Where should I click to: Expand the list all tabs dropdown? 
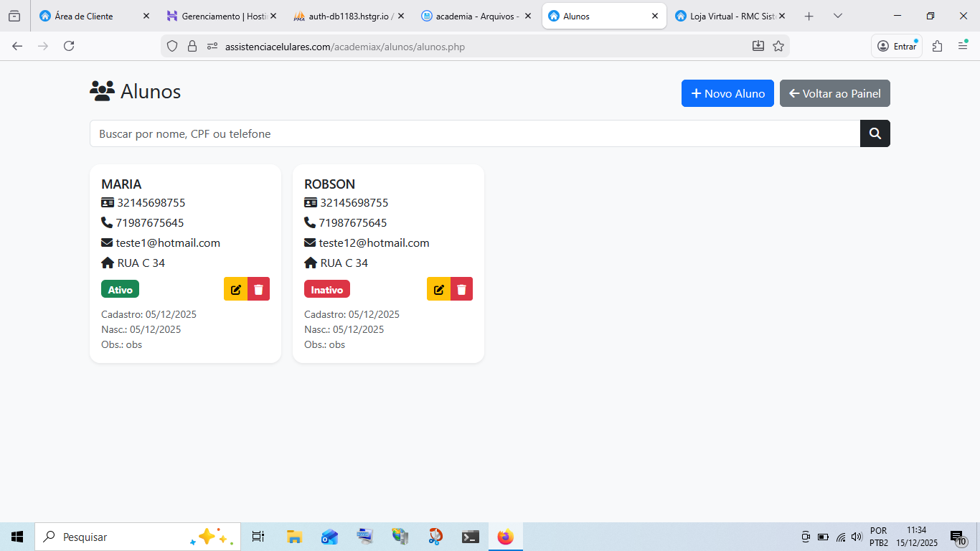838,16
